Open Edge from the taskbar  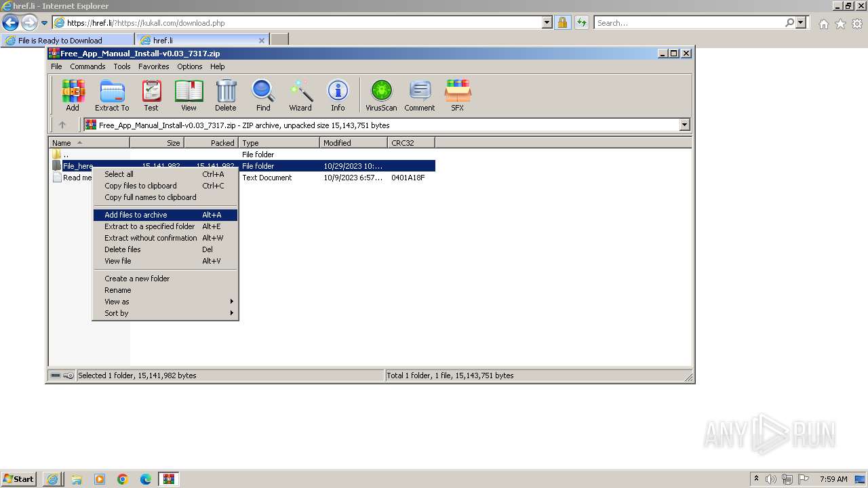tap(146, 479)
